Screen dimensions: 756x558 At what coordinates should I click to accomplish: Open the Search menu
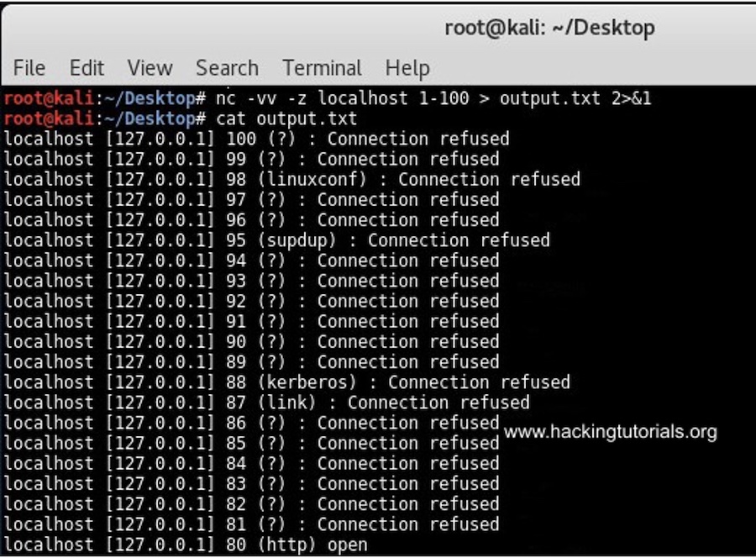227,68
